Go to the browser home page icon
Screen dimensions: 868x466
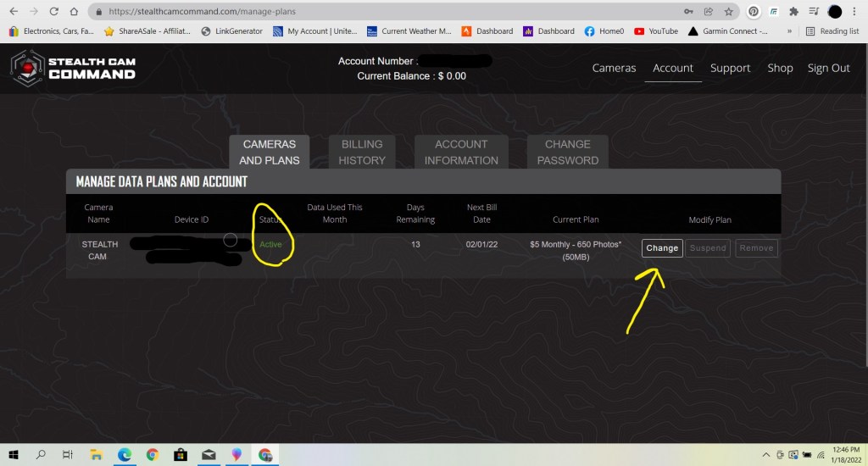(x=75, y=12)
